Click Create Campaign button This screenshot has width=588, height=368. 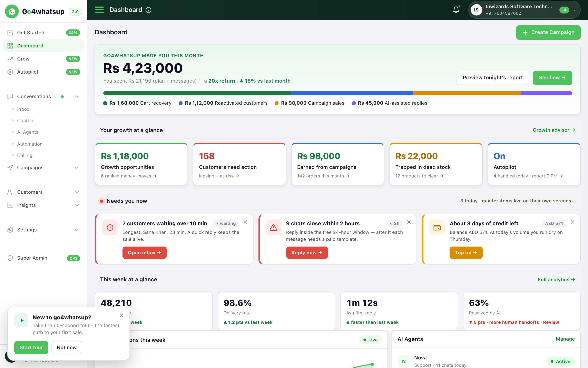point(548,32)
